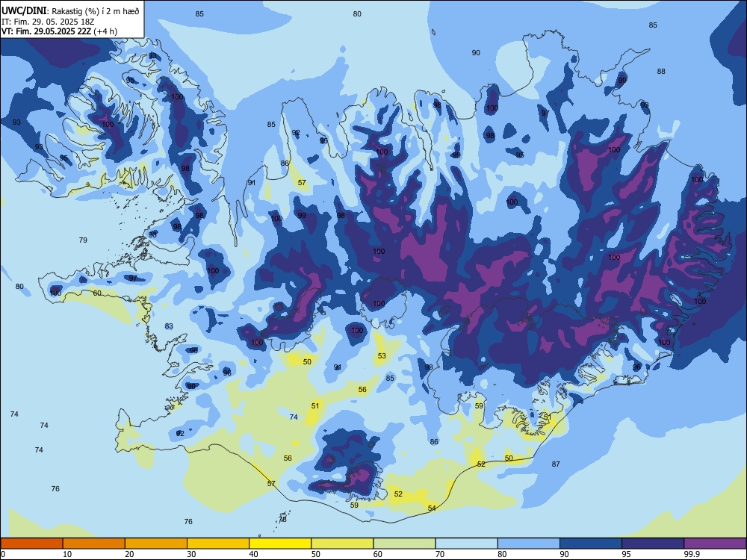Viewport: 747px width, 560px height.
Task: Click the legend tick label '20'
Action: pyautogui.click(x=129, y=554)
